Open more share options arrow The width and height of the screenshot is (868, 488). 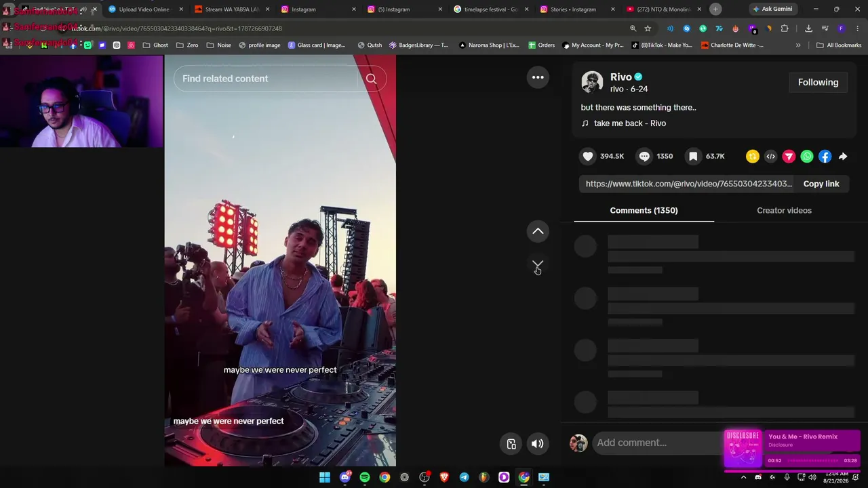coord(843,157)
